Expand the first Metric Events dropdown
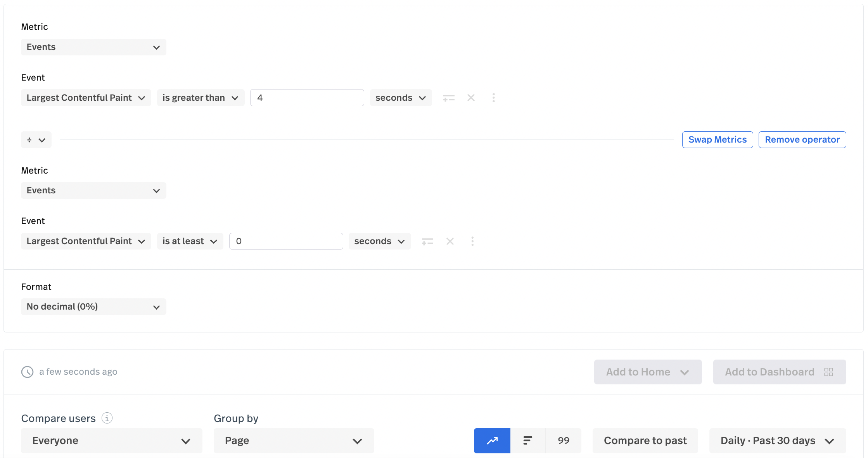This screenshot has height=458, width=868. pyautogui.click(x=93, y=47)
